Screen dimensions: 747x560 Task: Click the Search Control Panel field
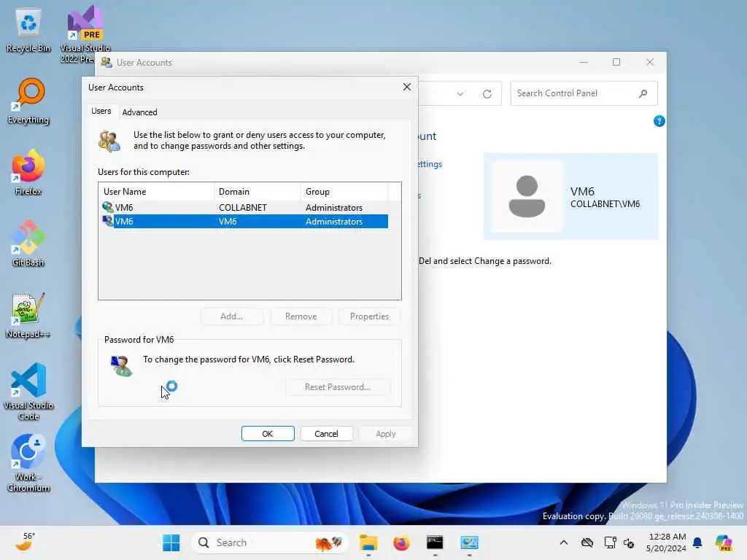[x=584, y=93]
